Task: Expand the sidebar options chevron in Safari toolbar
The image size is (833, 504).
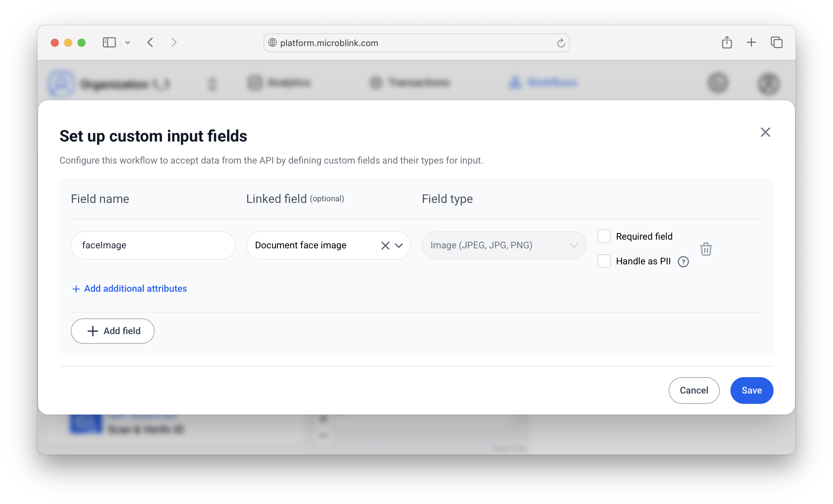Action: [128, 43]
